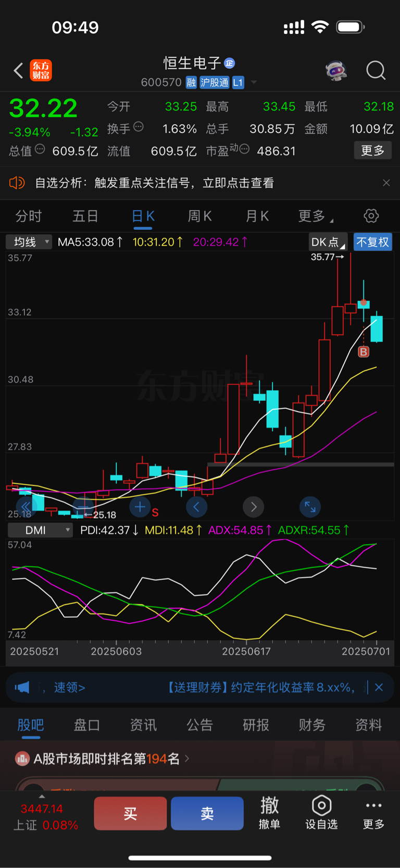Tap the plus zoom-in chart button
This screenshot has width=400, height=868.
click(140, 506)
